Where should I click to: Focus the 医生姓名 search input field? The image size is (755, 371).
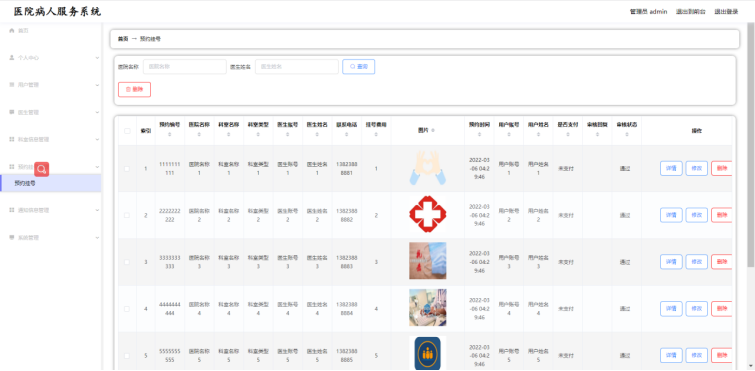[x=297, y=67]
